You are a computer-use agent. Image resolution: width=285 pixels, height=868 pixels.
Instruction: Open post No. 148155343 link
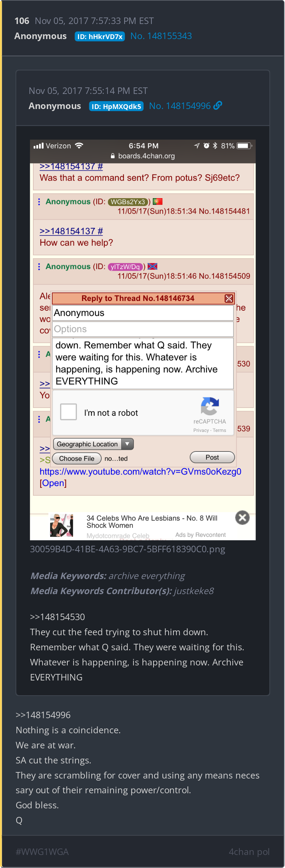click(x=161, y=36)
